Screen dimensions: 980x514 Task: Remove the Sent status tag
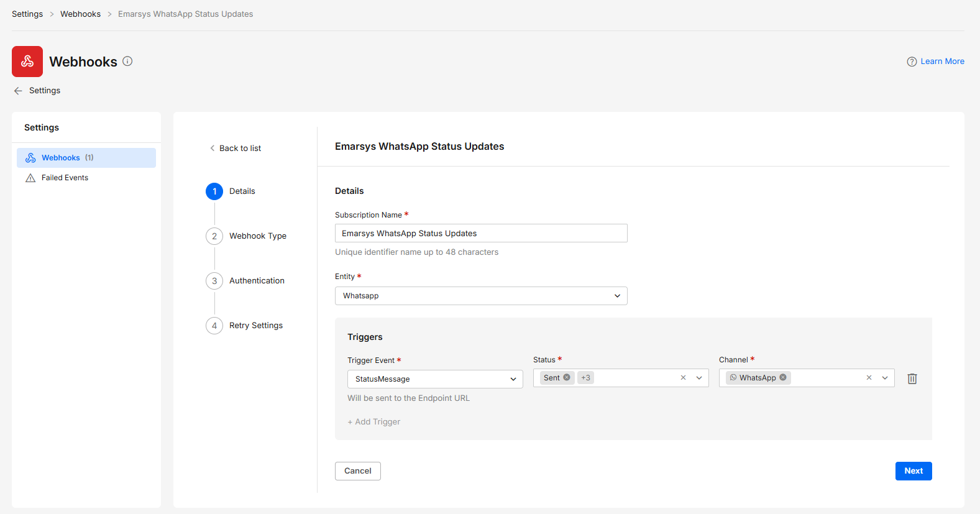(567, 377)
